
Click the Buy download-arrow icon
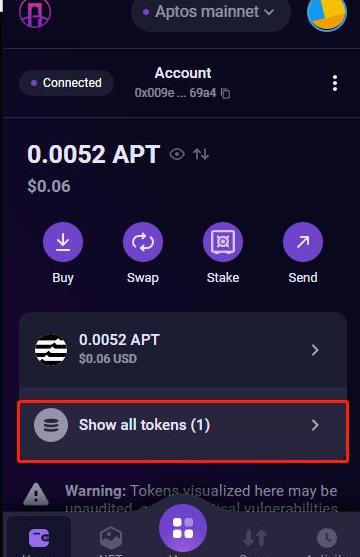[x=63, y=242]
